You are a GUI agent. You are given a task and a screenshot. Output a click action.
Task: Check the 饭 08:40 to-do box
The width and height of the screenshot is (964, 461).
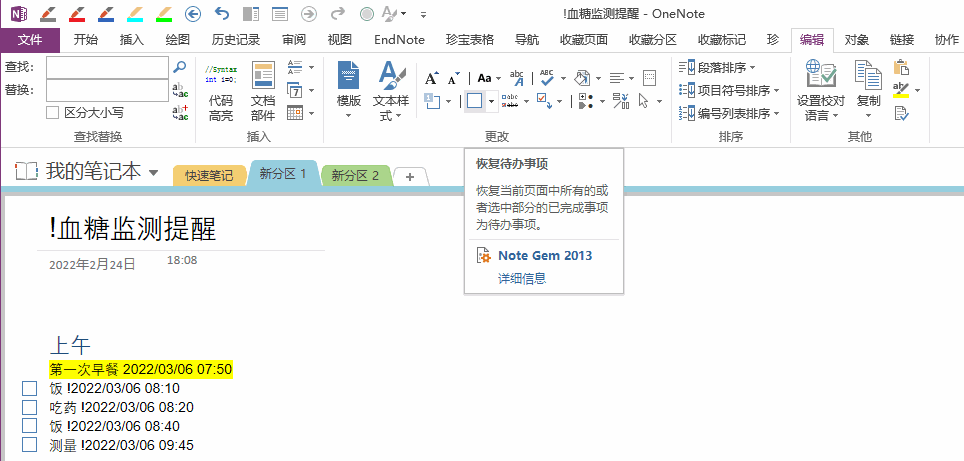30,425
